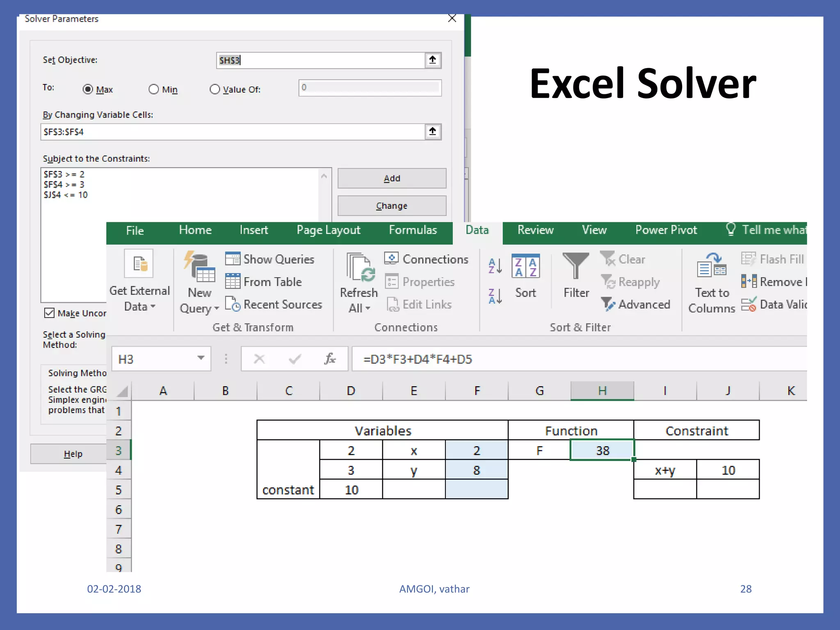Sort Z to A descending
840x630 pixels.
pyautogui.click(x=495, y=296)
